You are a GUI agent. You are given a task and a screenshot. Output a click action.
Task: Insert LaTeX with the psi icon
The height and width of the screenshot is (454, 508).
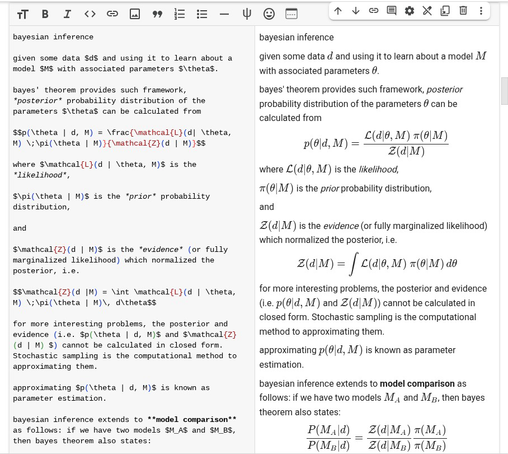[247, 14]
